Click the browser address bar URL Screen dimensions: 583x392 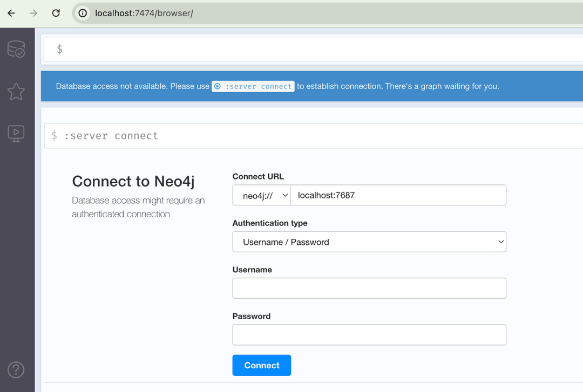[144, 13]
